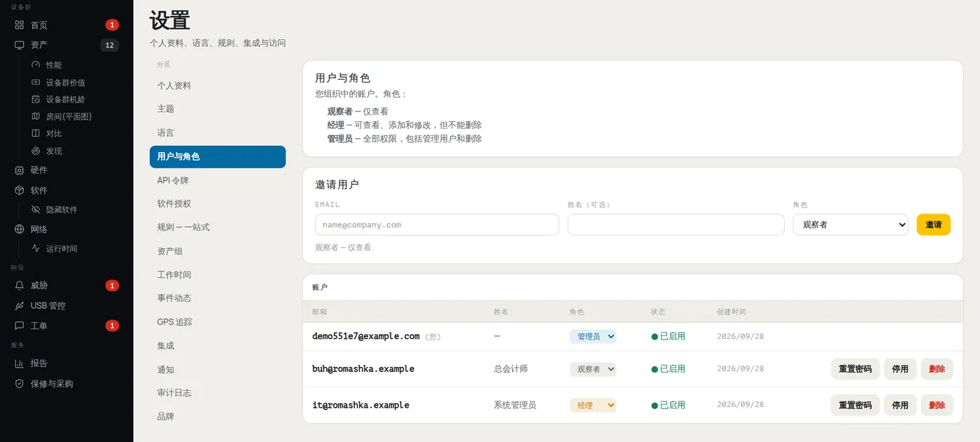Click the 硬件 chip icon
This screenshot has height=442, width=980.
[x=19, y=170]
